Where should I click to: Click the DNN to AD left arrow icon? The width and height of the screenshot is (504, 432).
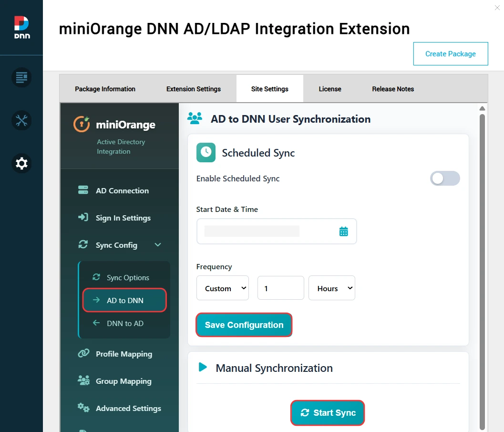click(x=96, y=323)
